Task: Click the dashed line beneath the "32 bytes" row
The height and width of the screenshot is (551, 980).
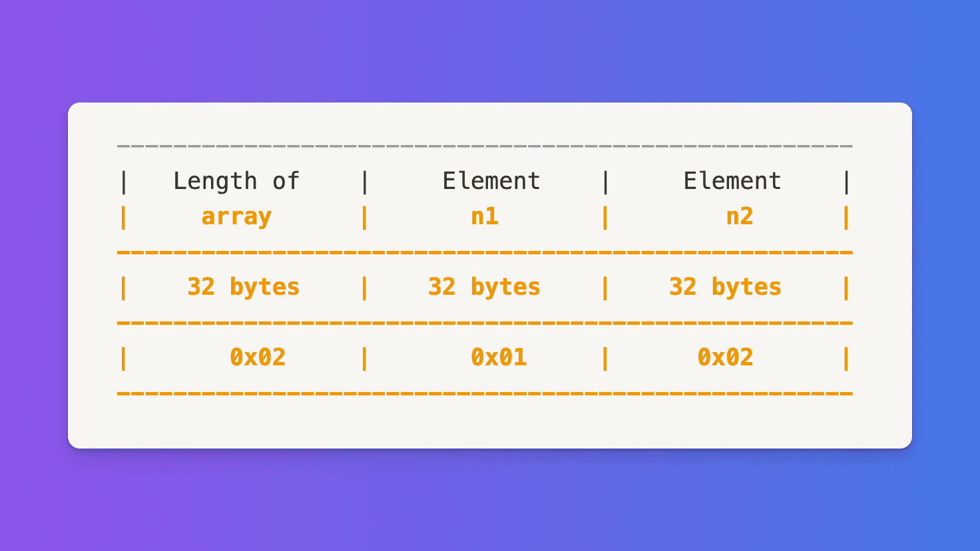Action: [485, 323]
